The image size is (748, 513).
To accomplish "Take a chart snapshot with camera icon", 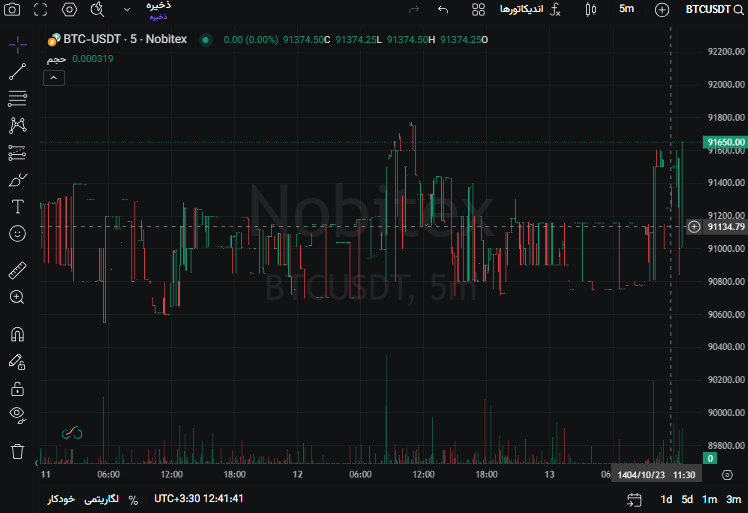I will click(x=12, y=9).
